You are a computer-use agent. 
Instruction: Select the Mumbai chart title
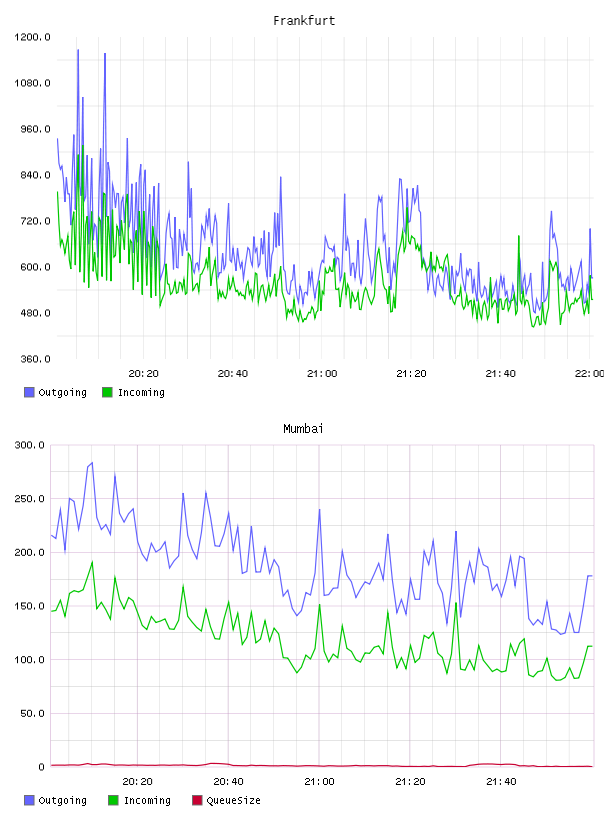tap(303, 429)
